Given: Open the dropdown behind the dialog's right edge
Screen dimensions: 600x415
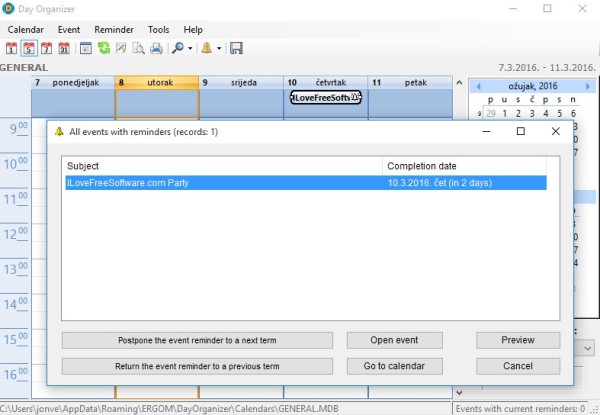Looking at the screenshot, I should [587, 348].
